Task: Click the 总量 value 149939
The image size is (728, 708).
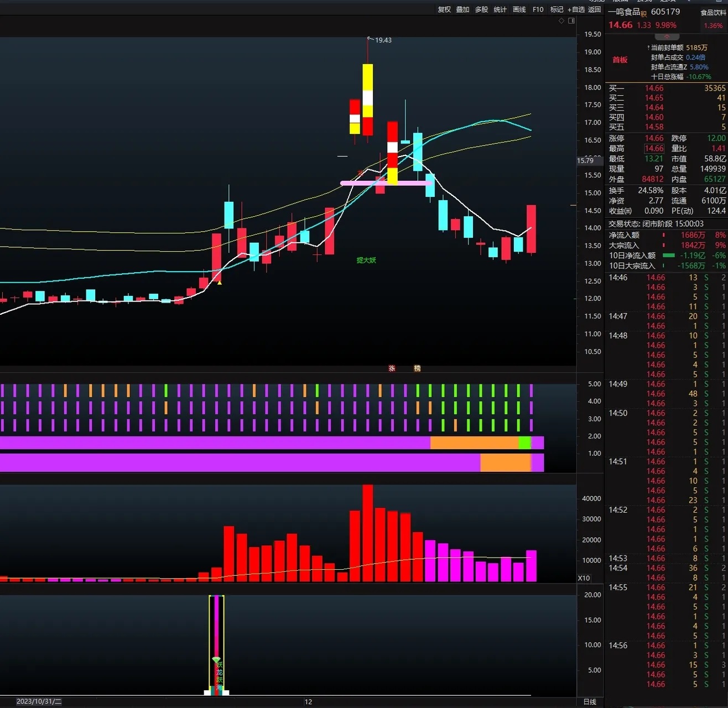Action: [713, 169]
